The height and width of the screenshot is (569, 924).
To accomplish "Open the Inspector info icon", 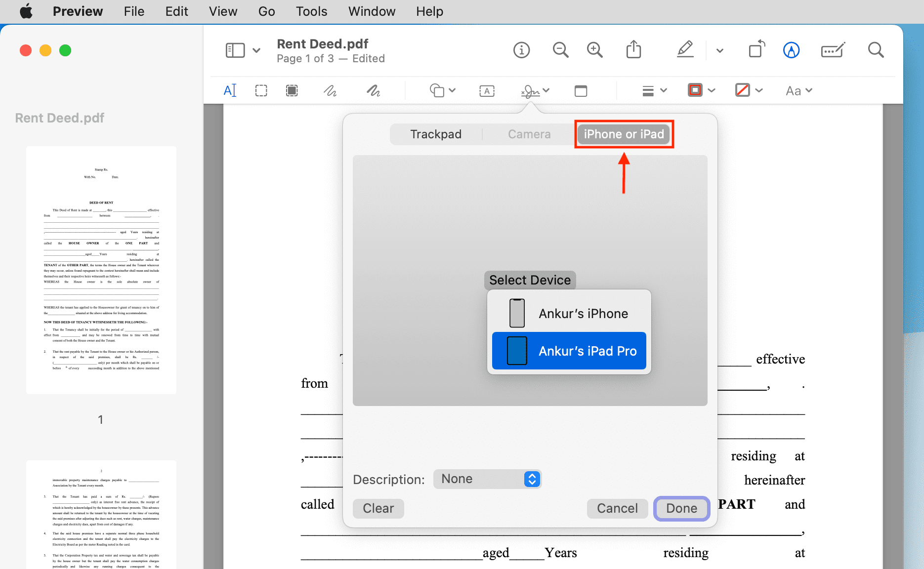I will point(521,50).
